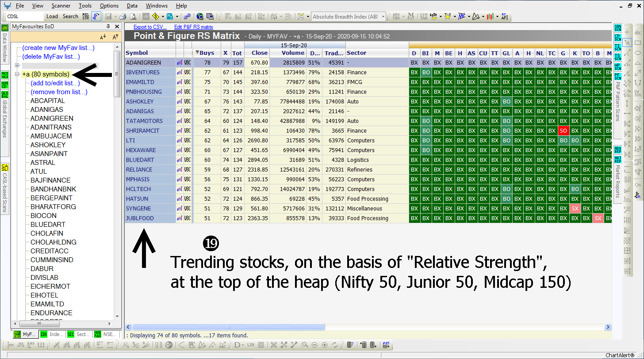Click sort ascending A-down icon
The width and height of the screenshot is (644, 359).
click(x=103, y=37)
